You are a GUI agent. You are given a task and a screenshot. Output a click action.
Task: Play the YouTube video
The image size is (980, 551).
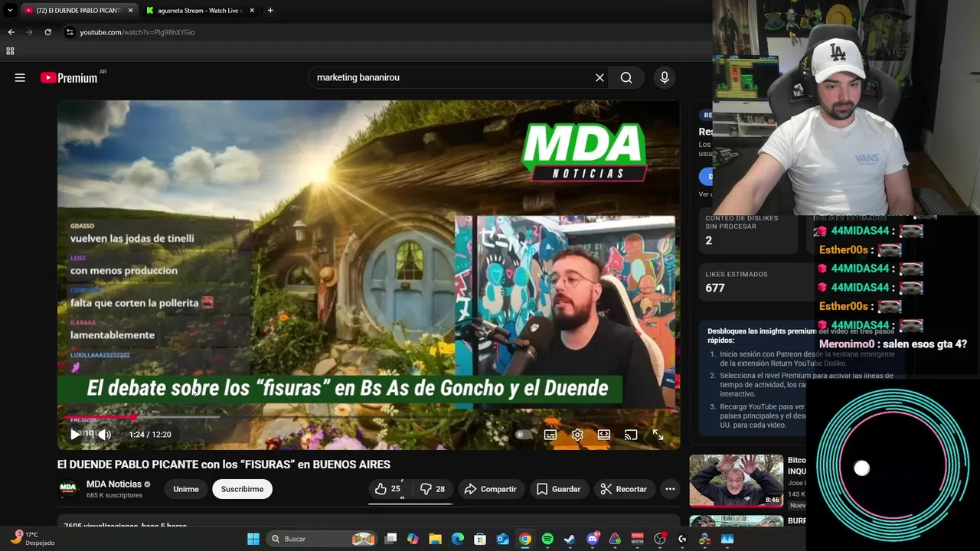click(75, 434)
